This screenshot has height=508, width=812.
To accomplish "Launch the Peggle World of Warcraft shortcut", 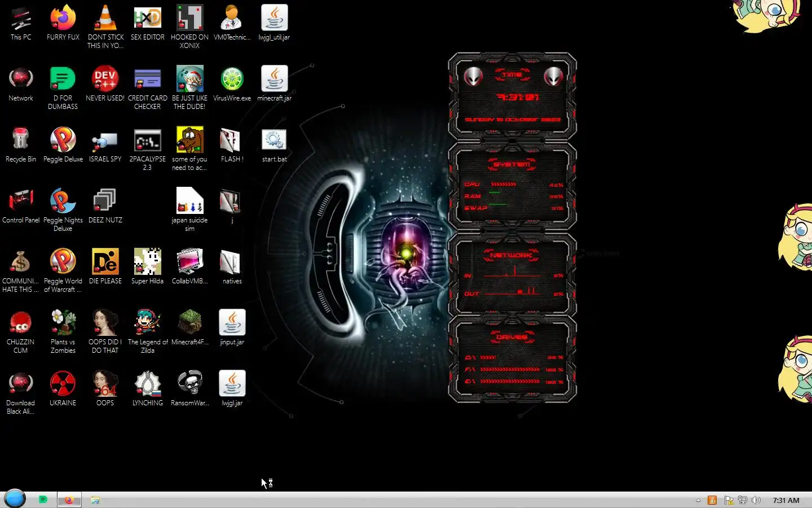I will coord(63,271).
